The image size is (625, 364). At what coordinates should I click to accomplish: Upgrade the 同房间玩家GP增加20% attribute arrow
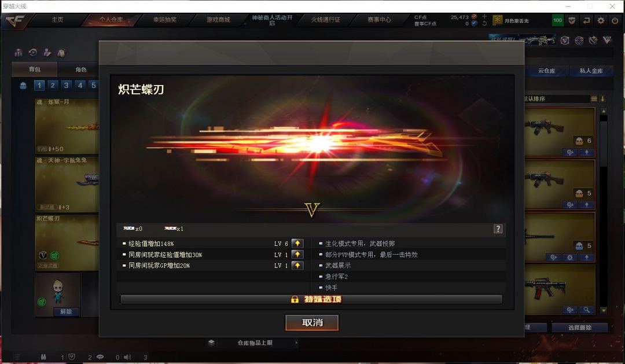pos(297,266)
